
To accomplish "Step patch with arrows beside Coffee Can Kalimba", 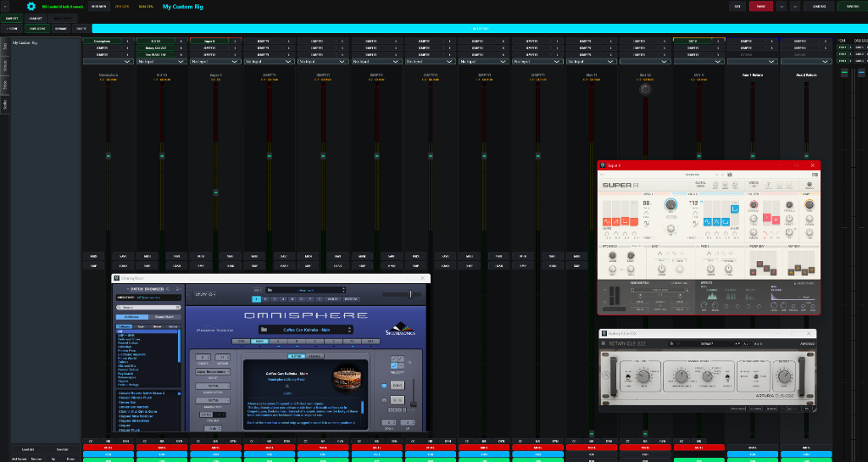I will point(349,329).
